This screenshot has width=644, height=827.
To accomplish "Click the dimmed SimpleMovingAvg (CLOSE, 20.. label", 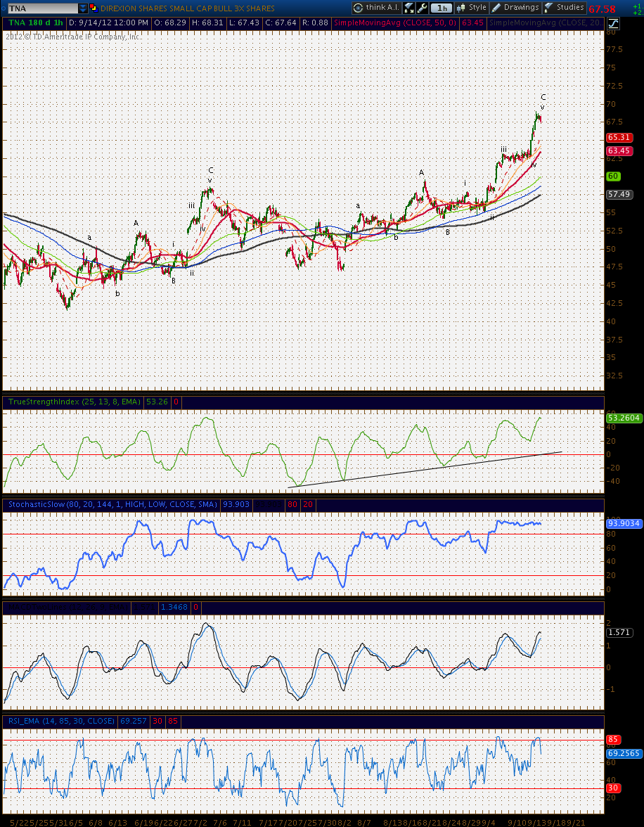I will [546, 23].
